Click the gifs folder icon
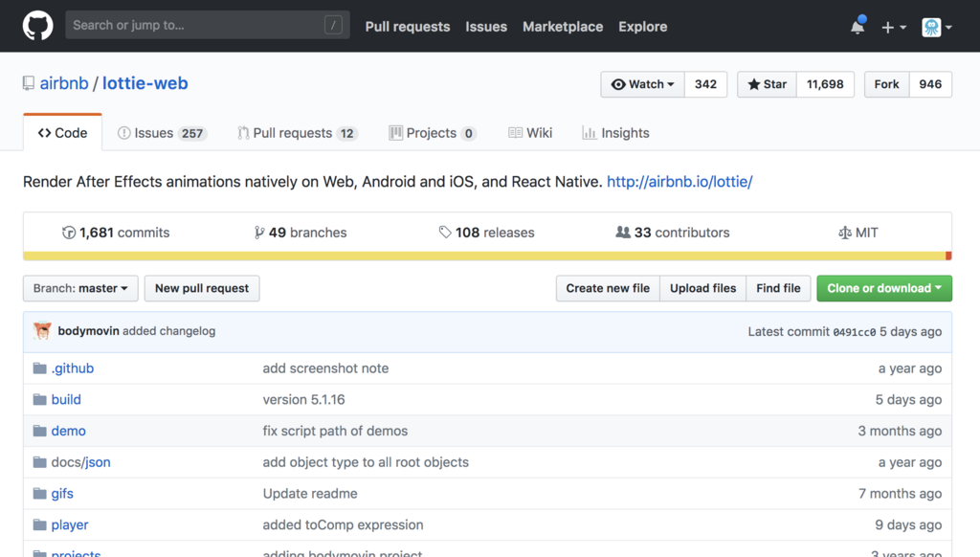The image size is (980, 557). 39,493
